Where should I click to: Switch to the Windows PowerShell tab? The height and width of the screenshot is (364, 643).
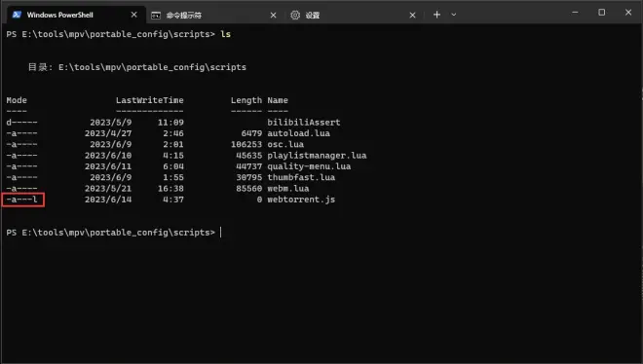tap(76, 15)
